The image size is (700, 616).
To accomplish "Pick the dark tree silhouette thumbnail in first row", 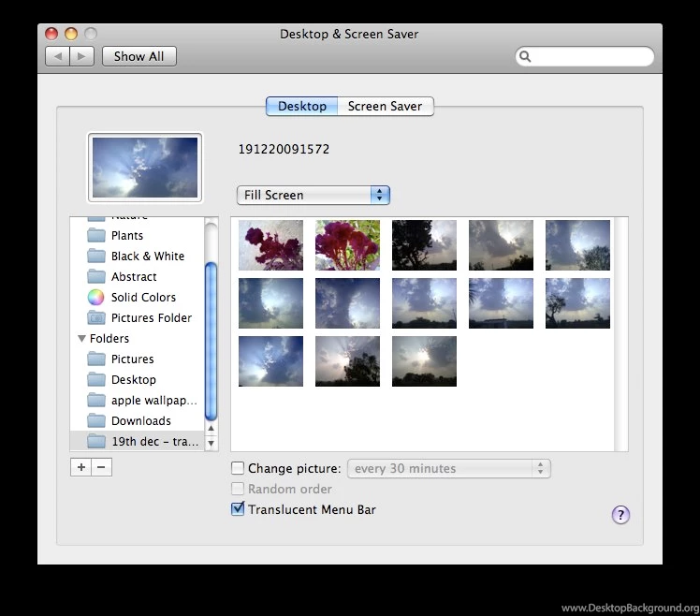I will (424, 244).
